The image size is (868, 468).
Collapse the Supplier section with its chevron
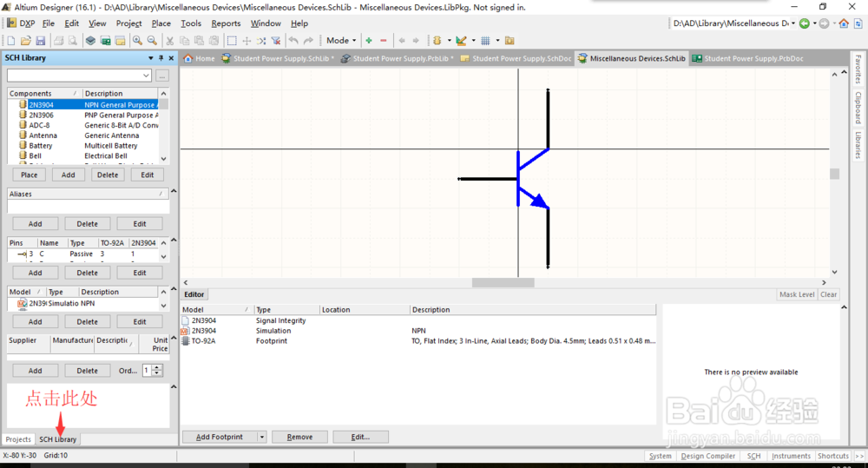click(x=174, y=337)
